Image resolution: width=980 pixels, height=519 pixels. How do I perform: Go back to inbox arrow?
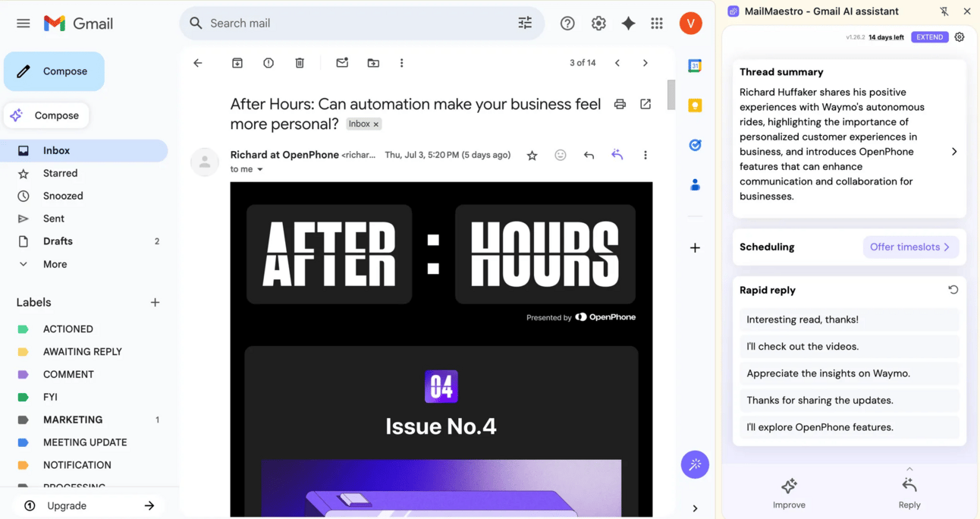198,63
